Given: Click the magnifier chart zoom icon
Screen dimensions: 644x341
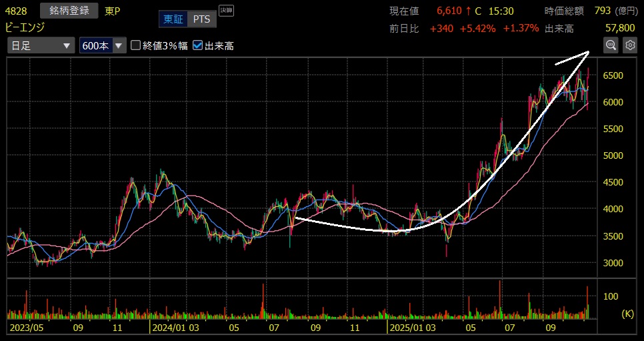Looking at the screenshot, I should (610, 45).
